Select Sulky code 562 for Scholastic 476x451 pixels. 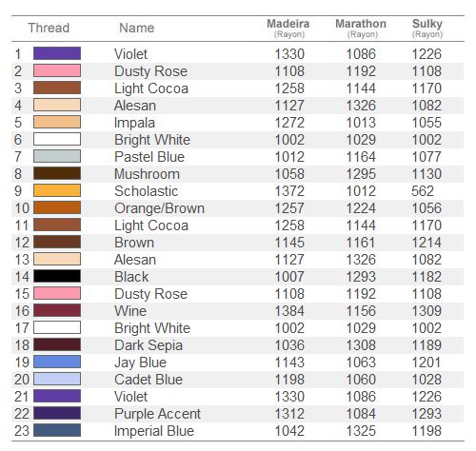[423, 191]
